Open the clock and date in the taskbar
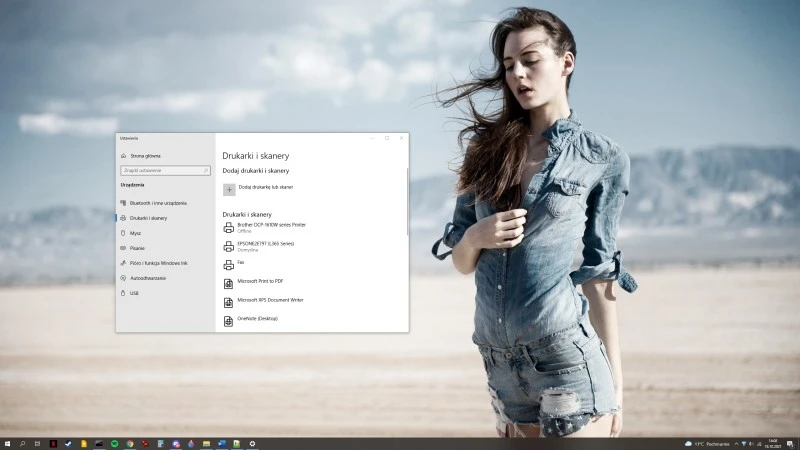The height and width of the screenshot is (450, 800). (x=772, y=444)
